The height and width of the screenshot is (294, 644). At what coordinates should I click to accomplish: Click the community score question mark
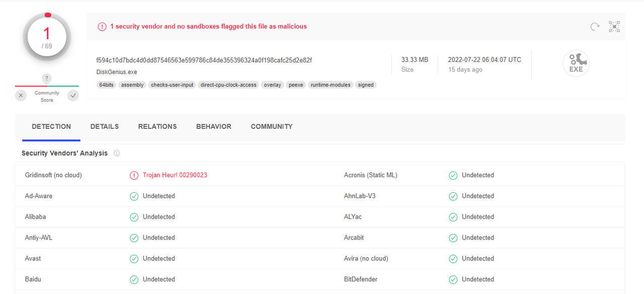pos(46,79)
